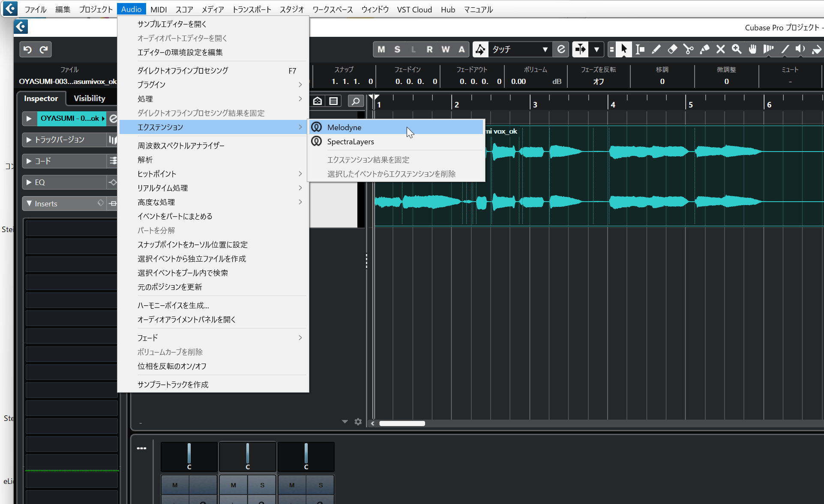This screenshot has height=504, width=824.
Task: Select サンプラートラックを作成 menu item
Action: (213, 385)
